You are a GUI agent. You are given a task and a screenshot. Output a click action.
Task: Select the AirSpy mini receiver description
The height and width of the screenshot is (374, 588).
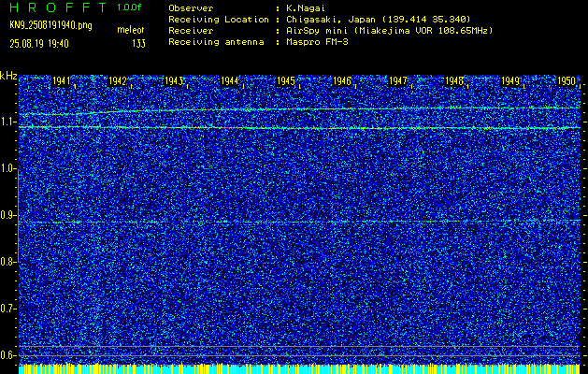(389, 30)
